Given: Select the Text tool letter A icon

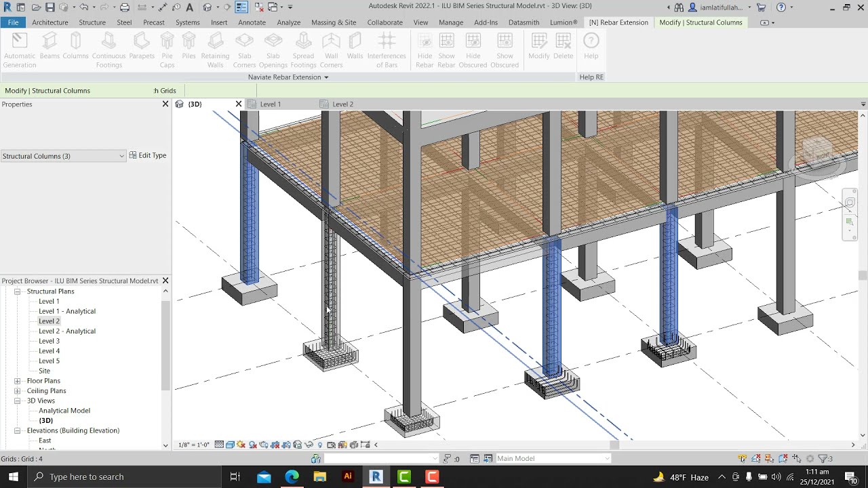Looking at the screenshot, I should click(189, 7).
